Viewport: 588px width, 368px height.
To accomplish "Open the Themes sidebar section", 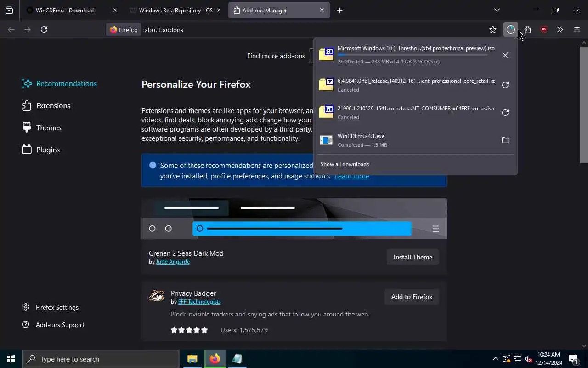I will click(x=42, y=127).
